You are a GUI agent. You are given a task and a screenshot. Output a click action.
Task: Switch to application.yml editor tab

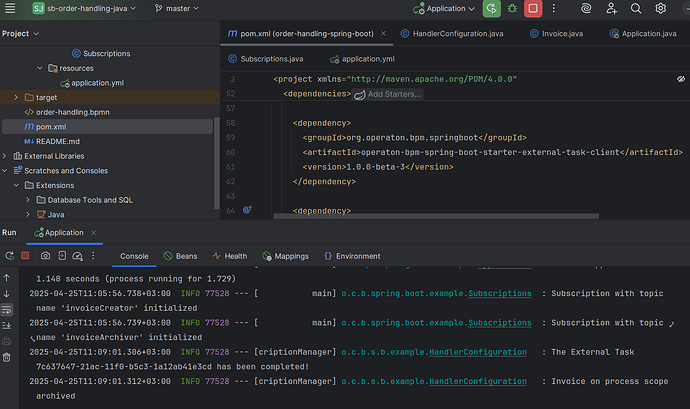pos(362,59)
